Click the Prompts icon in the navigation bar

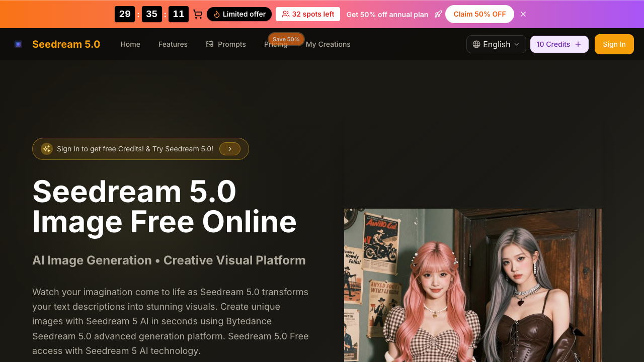pos(210,44)
